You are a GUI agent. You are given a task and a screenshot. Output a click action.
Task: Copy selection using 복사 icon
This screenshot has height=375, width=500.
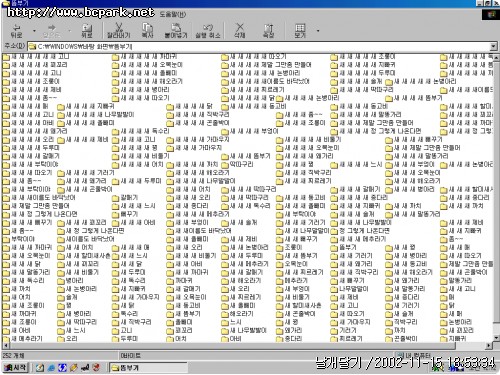tap(147, 31)
